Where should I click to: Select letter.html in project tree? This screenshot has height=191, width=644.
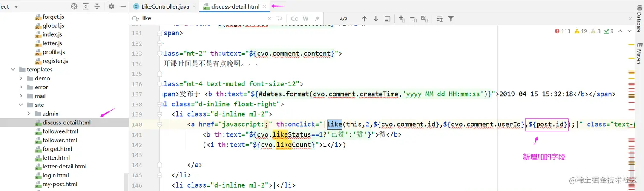coord(56,158)
